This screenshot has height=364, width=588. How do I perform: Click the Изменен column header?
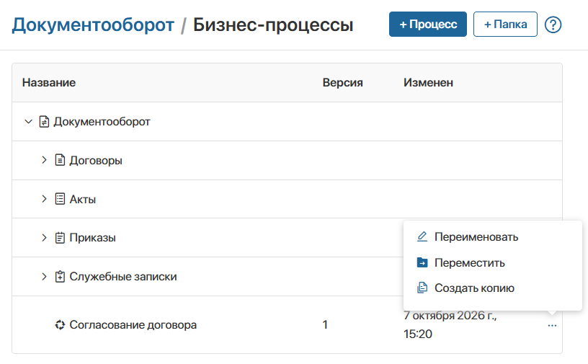coord(428,83)
